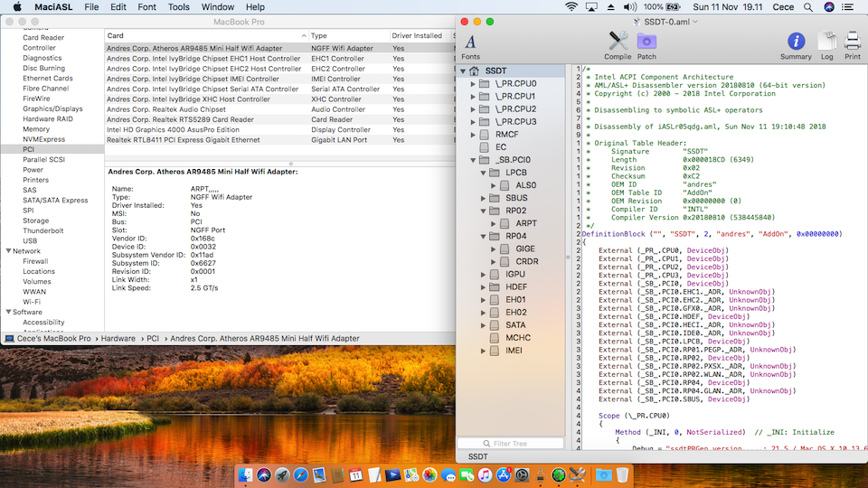Open FaceTime from the Dock
This screenshot has width=868, height=488.
(x=467, y=474)
